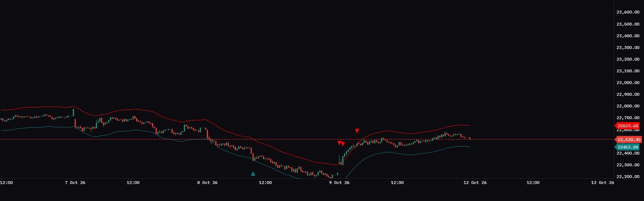Select the dashed red current-price line

pos(307,139)
